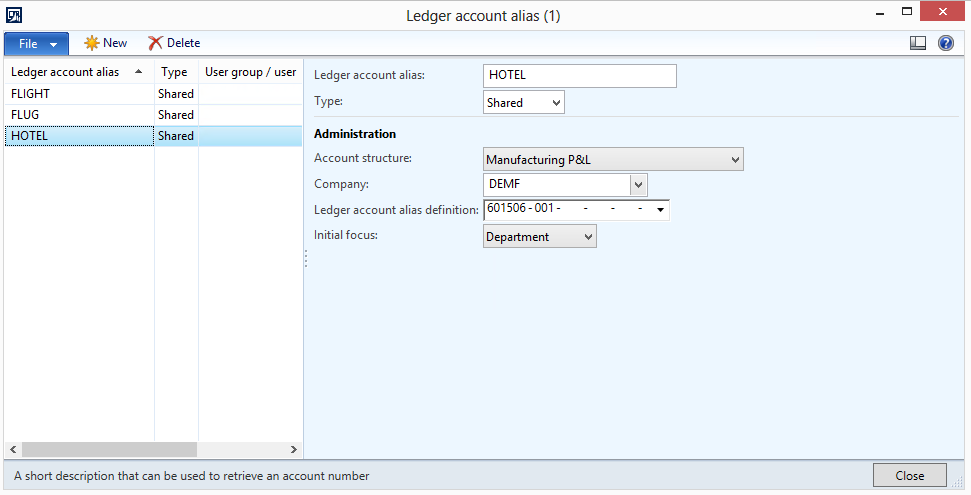The width and height of the screenshot is (971, 495).
Task: Click the Ledger account alias HOTEL text field
Action: pyautogui.click(x=579, y=76)
